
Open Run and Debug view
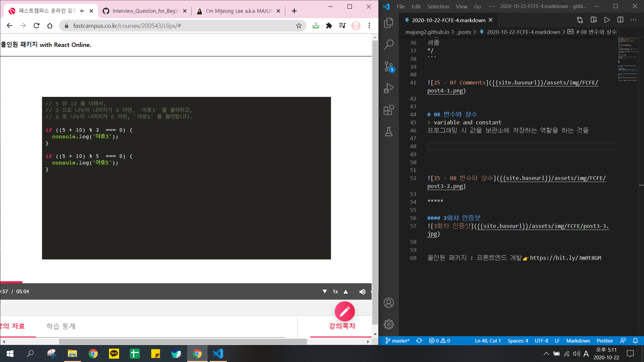(389, 88)
